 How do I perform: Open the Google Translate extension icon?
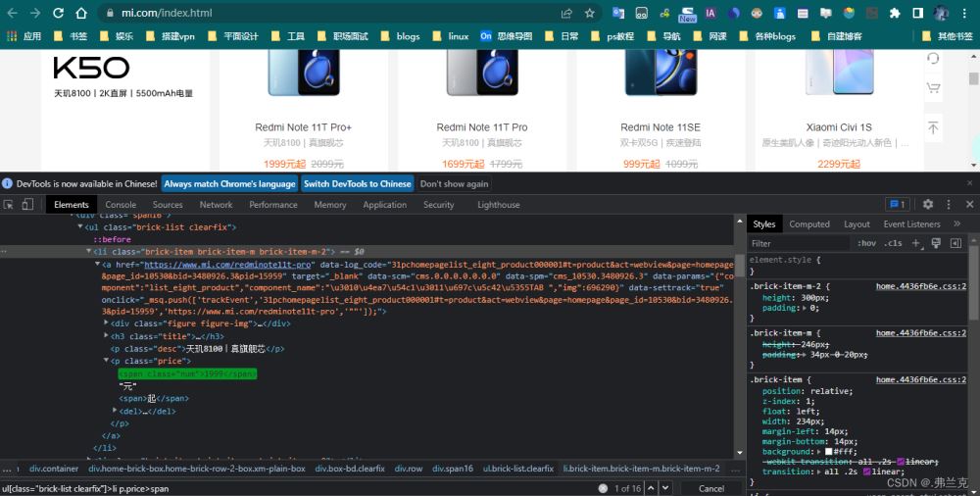618,13
